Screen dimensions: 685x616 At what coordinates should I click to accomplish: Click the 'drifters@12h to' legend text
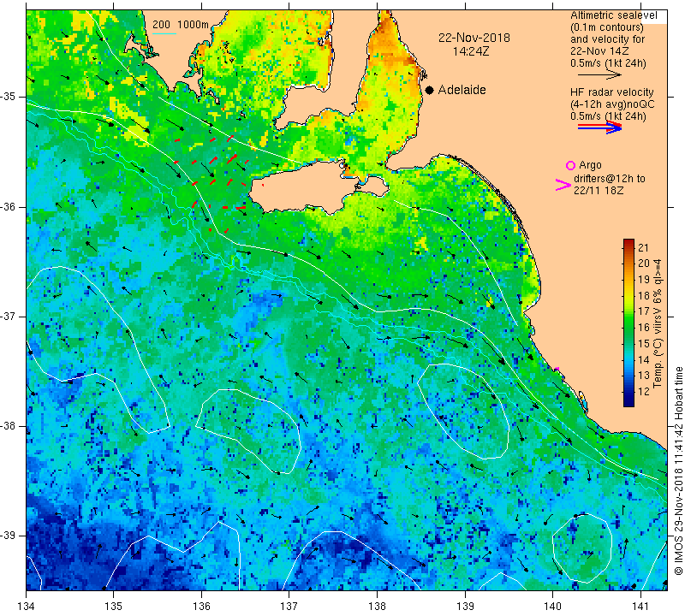click(x=610, y=179)
